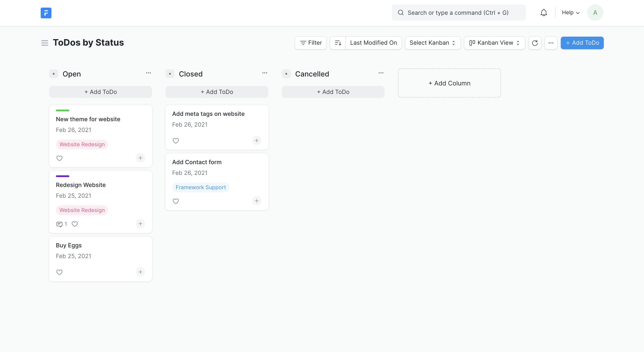Open the sidebar using the hamburger icon
This screenshot has width=644, height=352.
(44, 43)
